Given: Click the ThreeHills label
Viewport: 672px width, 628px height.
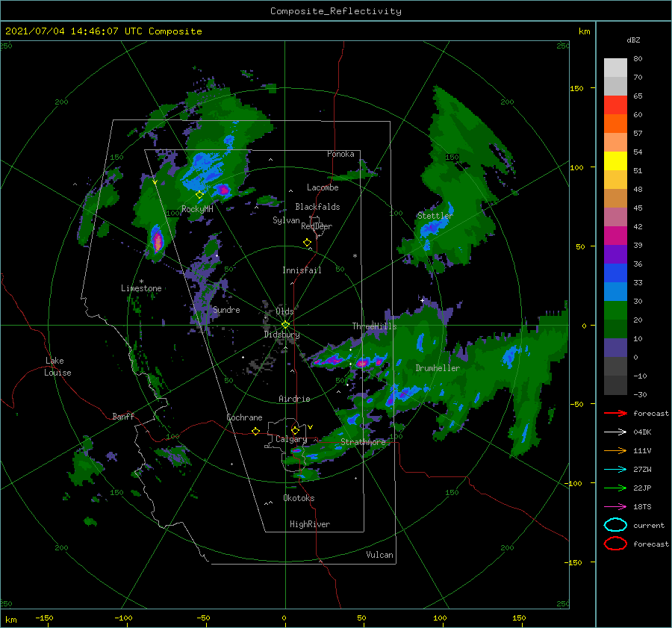Looking at the screenshot, I should (x=374, y=326).
